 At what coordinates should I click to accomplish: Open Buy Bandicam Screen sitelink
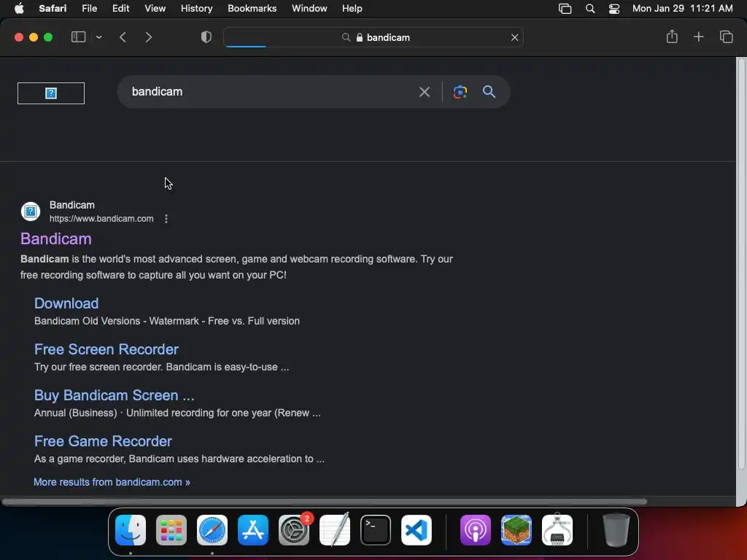[115, 395]
